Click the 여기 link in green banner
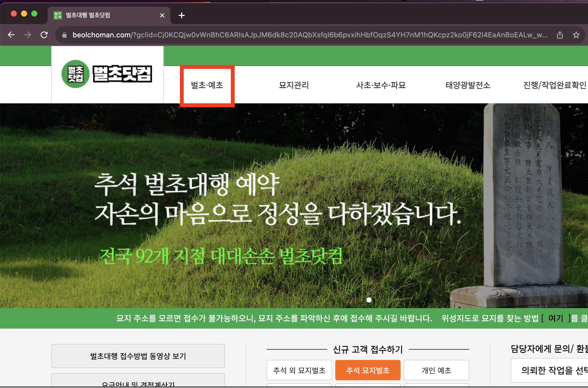The width and height of the screenshot is (588, 388). click(556, 318)
